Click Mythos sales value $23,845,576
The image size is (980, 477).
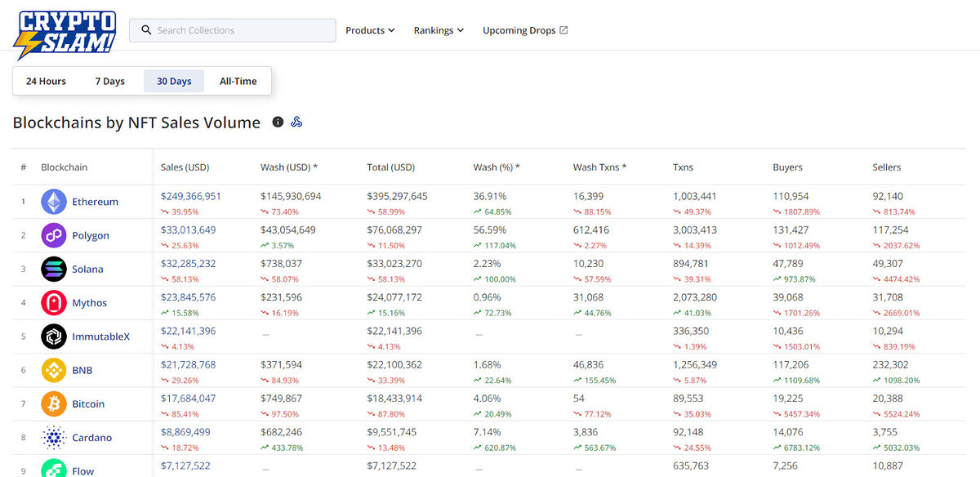(x=189, y=297)
